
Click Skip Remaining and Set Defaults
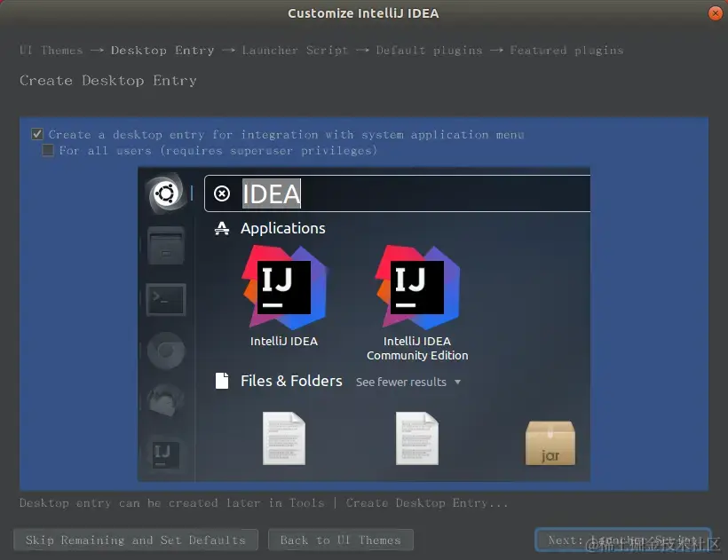tap(136, 540)
